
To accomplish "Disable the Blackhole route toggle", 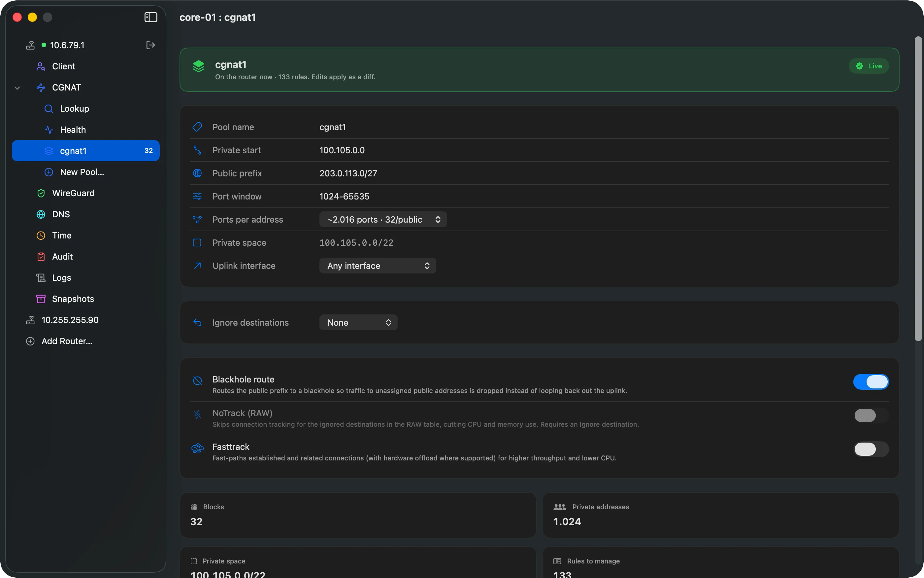I will point(871,382).
